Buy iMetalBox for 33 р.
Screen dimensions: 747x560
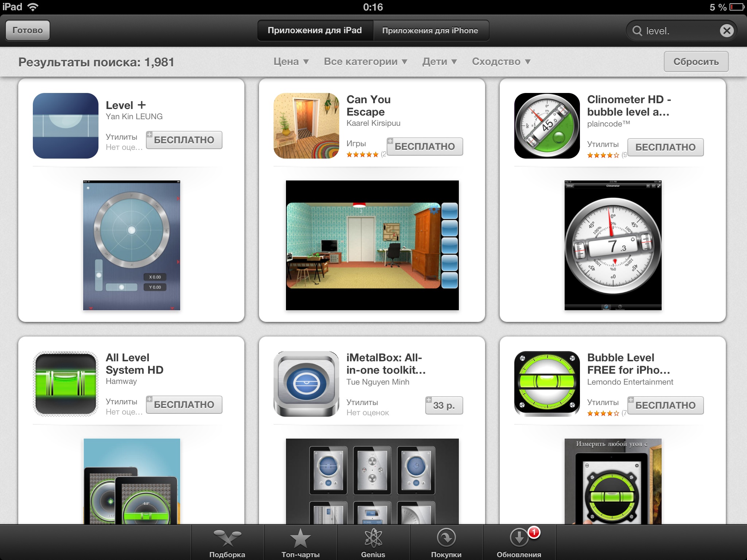tap(444, 405)
